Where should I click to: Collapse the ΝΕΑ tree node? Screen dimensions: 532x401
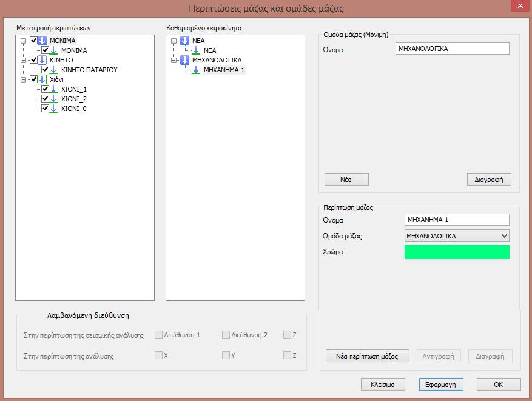pyautogui.click(x=173, y=41)
